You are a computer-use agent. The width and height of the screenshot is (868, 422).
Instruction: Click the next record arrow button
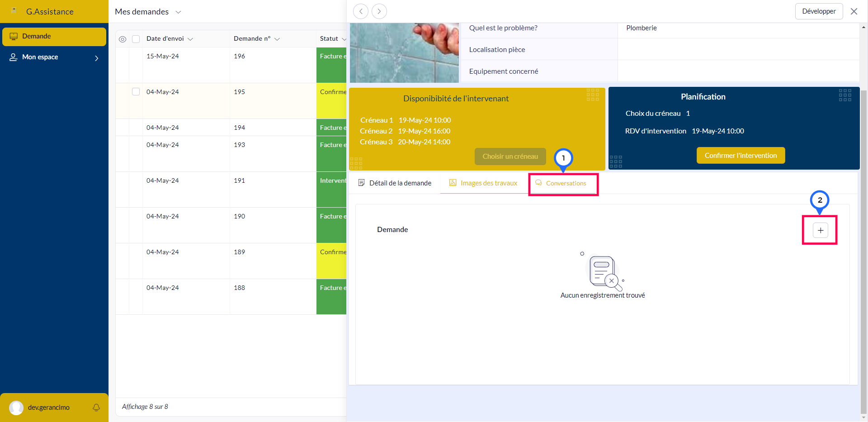click(x=379, y=11)
